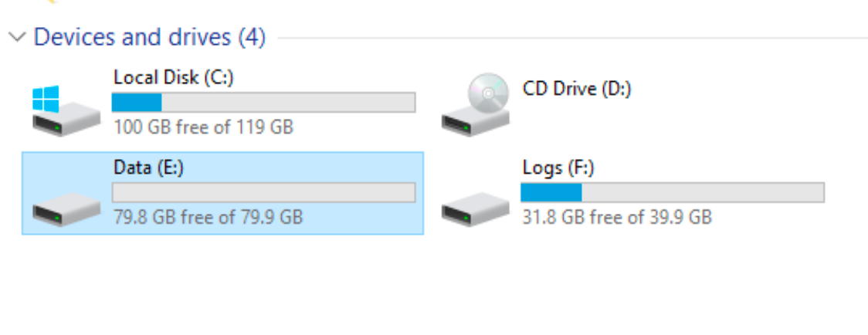
Task: Click the Data (E:) drive icon
Action: pyautogui.click(x=66, y=208)
